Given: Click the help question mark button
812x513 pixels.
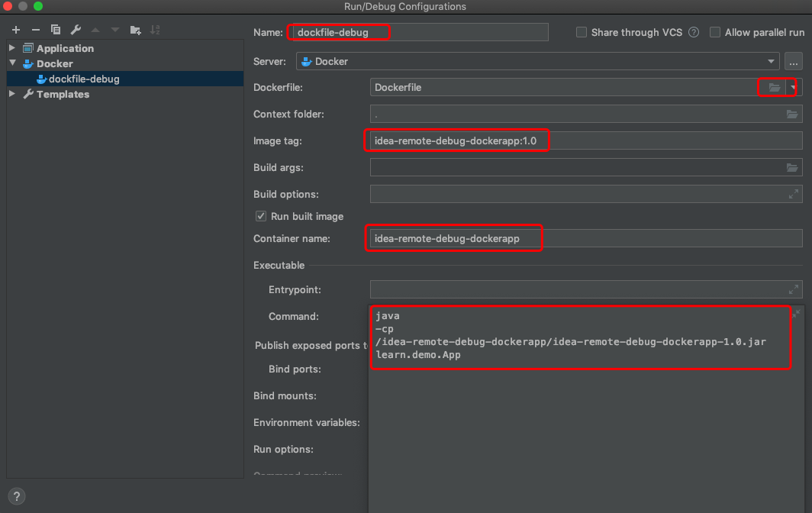Looking at the screenshot, I should [16, 496].
